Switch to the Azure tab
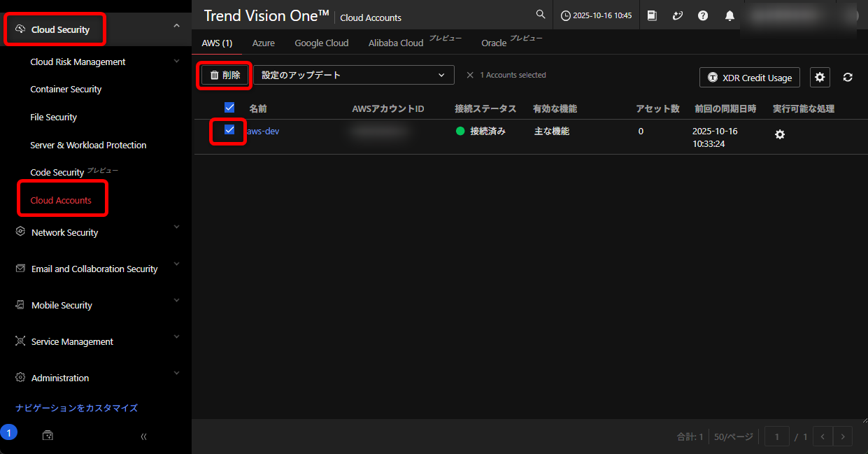The width and height of the screenshot is (868, 454). 264,43
